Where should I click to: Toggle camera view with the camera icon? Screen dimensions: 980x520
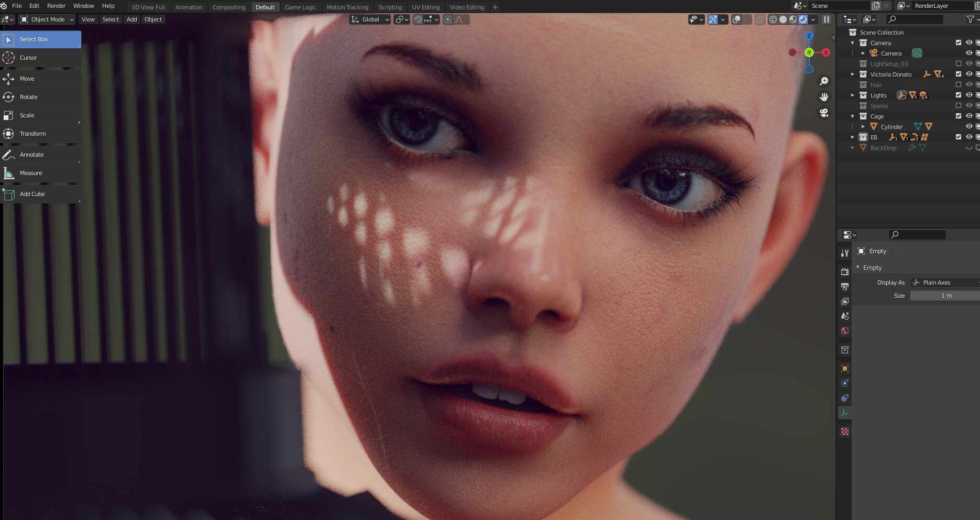pyautogui.click(x=824, y=113)
